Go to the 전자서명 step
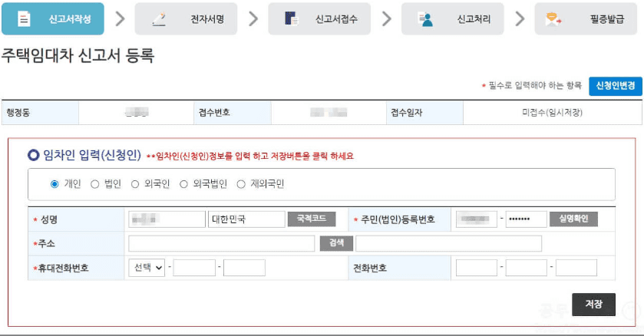Image resolution: width=644 pixels, height=336 pixels. point(186,19)
